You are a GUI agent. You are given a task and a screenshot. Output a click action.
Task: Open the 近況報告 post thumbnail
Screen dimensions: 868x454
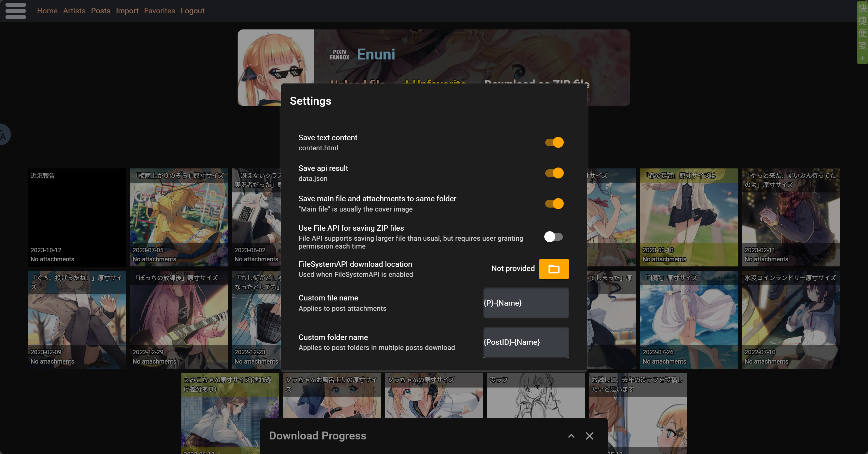77,218
